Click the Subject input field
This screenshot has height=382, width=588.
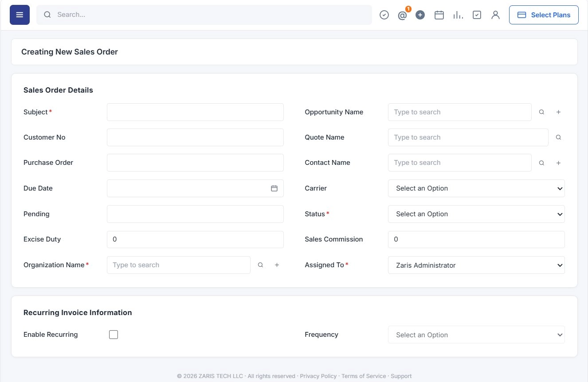195,112
